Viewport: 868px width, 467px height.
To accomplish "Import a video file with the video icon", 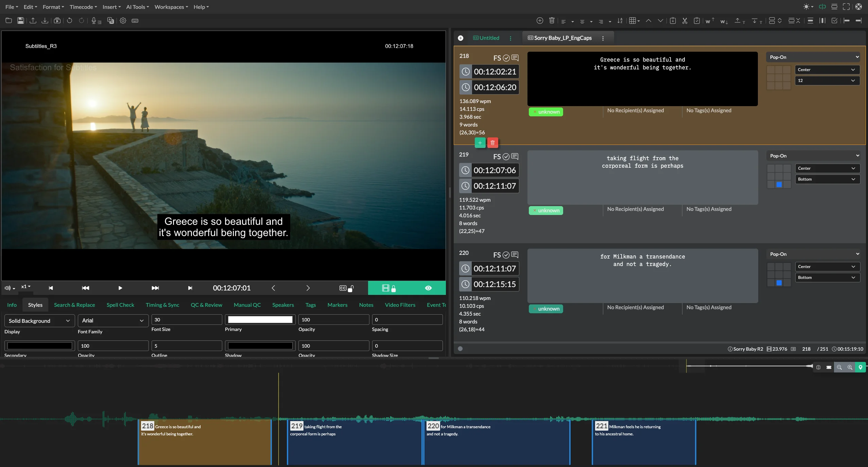I will point(57,21).
